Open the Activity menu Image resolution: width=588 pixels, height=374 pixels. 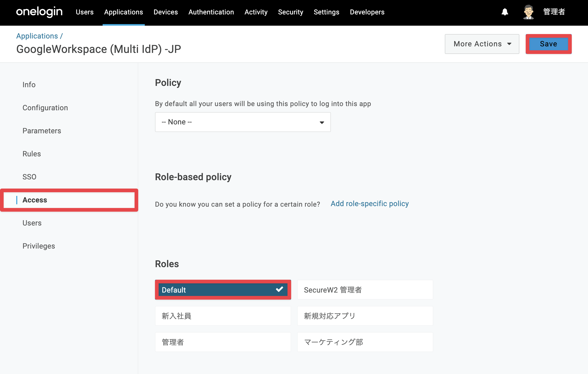pos(256,12)
